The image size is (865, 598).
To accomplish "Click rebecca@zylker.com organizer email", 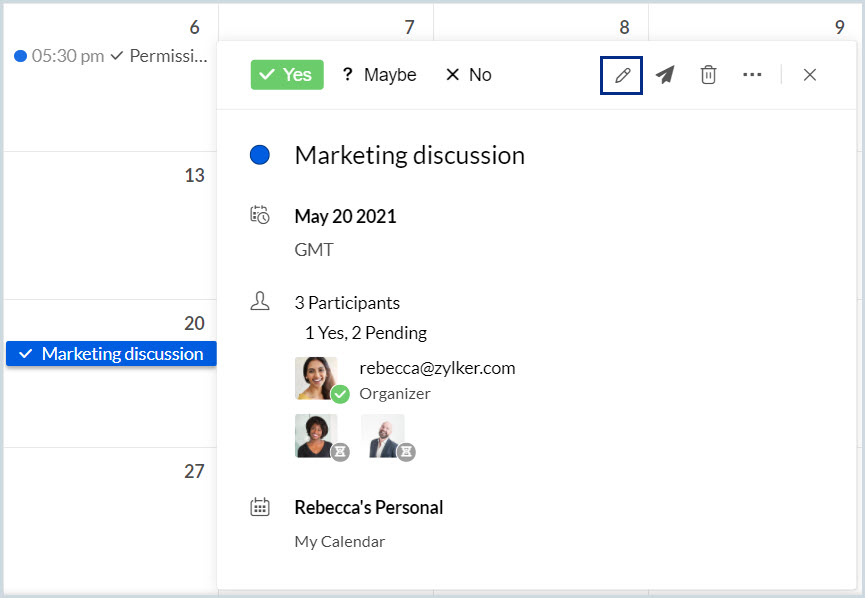I will coord(437,368).
